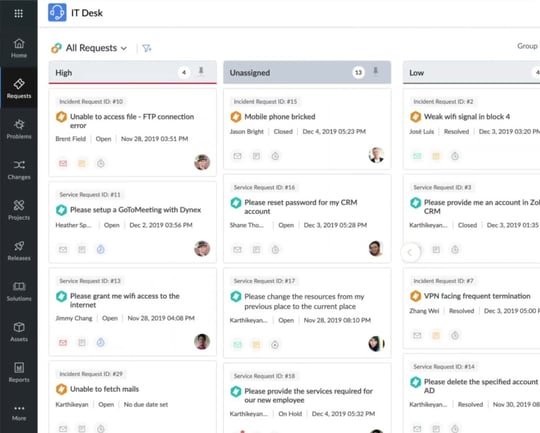Open request Weak wifi signal in block 4
This screenshot has height=433, width=540.
[x=467, y=117]
